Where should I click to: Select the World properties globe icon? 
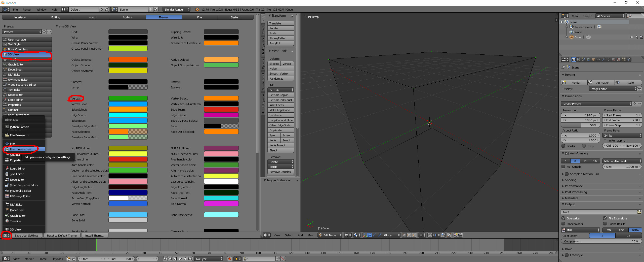coord(589,60)
